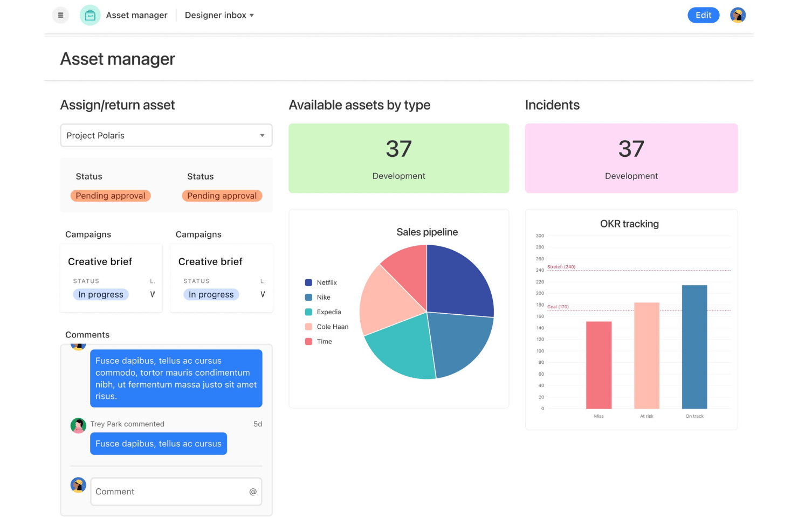The image size is (798, 532).
Task: Click the @ mention icon in Comment field
Action: click(x=253, y=492)
